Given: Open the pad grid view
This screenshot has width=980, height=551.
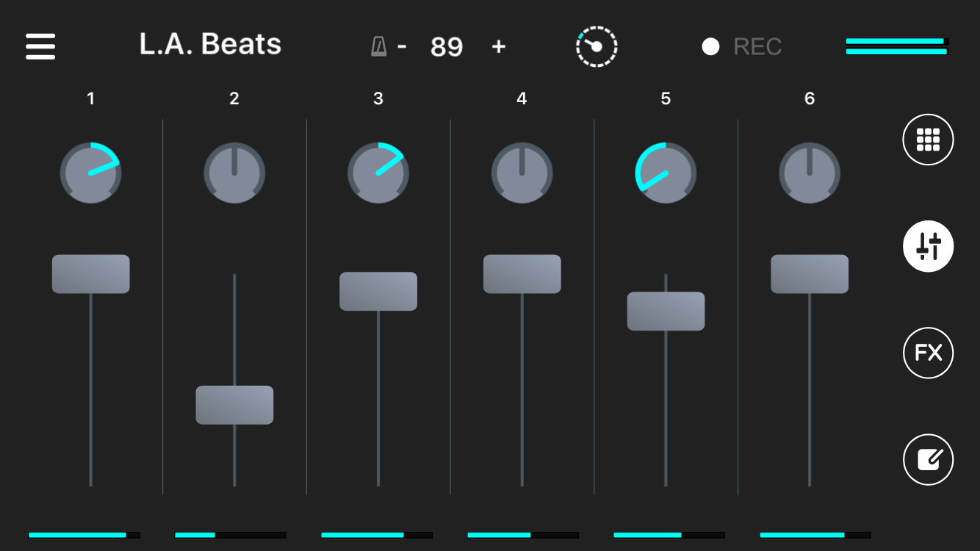Looking at the screenshot, I should click(x=928, y=140).
